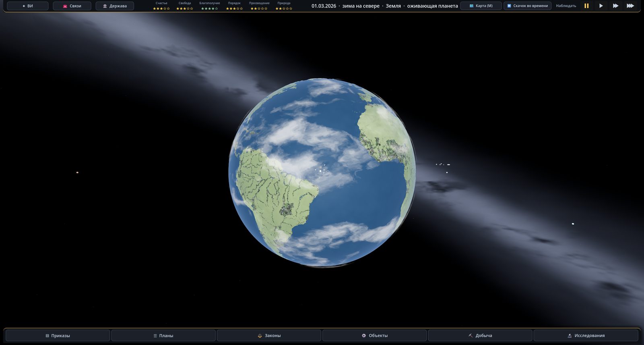Select the Порядок star rating

click(234, 8)
